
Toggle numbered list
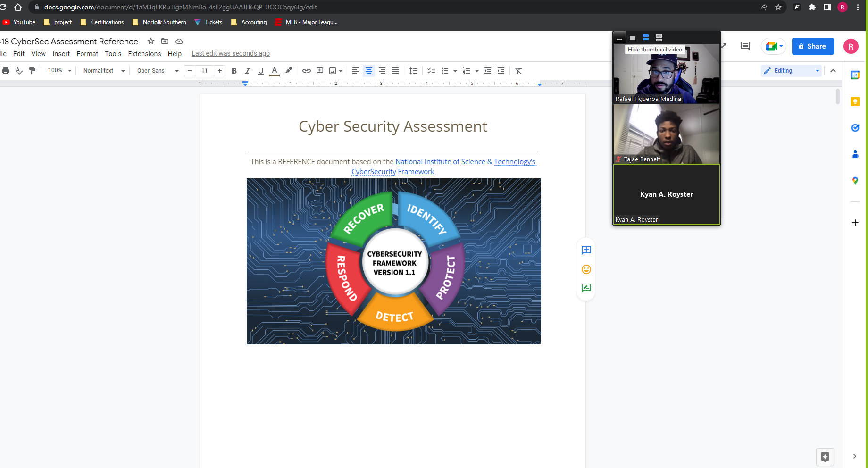click(x=467, y=71)
